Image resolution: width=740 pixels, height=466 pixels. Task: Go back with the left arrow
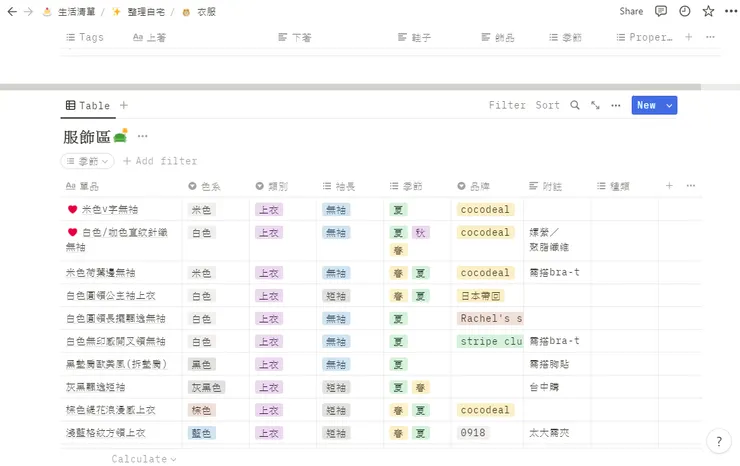(x=12, y=12)
